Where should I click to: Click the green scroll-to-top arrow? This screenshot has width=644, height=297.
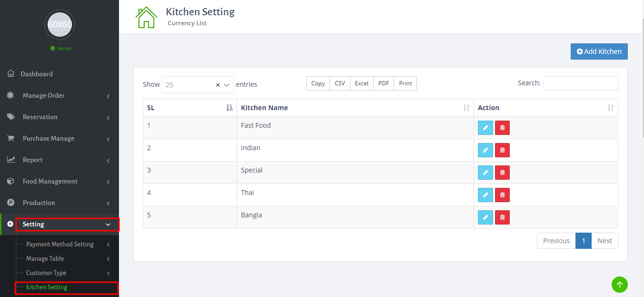pos(619,284)
